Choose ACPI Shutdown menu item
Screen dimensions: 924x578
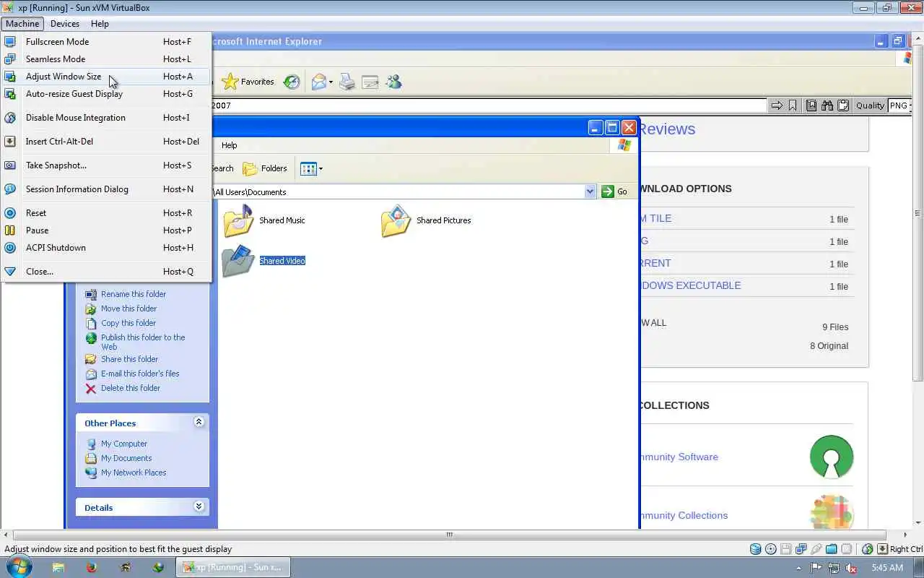(x=107, y=248)
